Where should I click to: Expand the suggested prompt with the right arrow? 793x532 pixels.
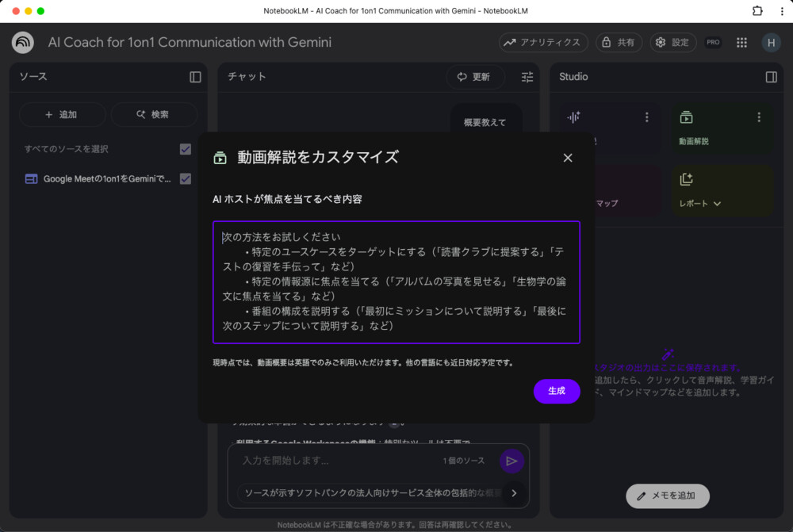[x=512, y=492]
